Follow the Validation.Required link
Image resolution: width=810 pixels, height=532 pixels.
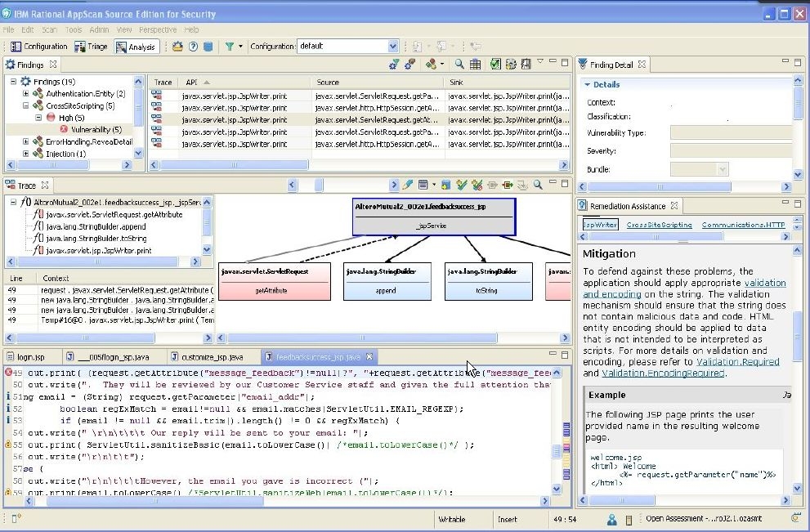coord(738,361)
